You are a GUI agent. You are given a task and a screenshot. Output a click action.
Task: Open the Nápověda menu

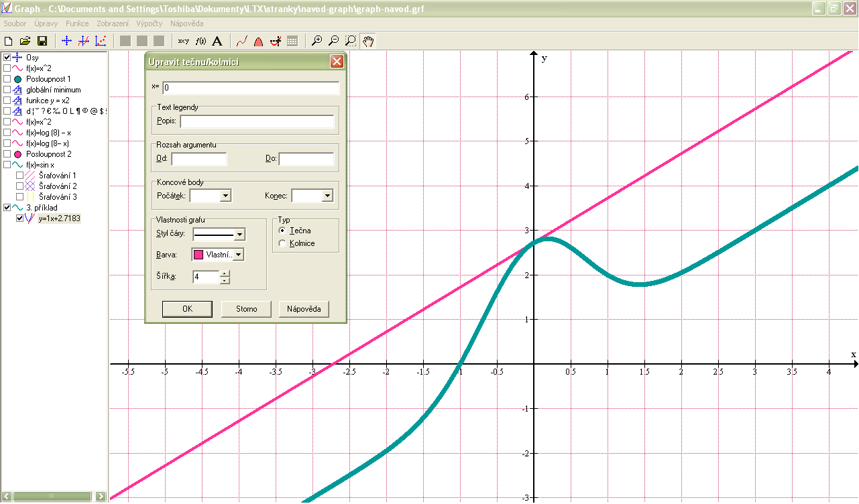tap(187, 23)
